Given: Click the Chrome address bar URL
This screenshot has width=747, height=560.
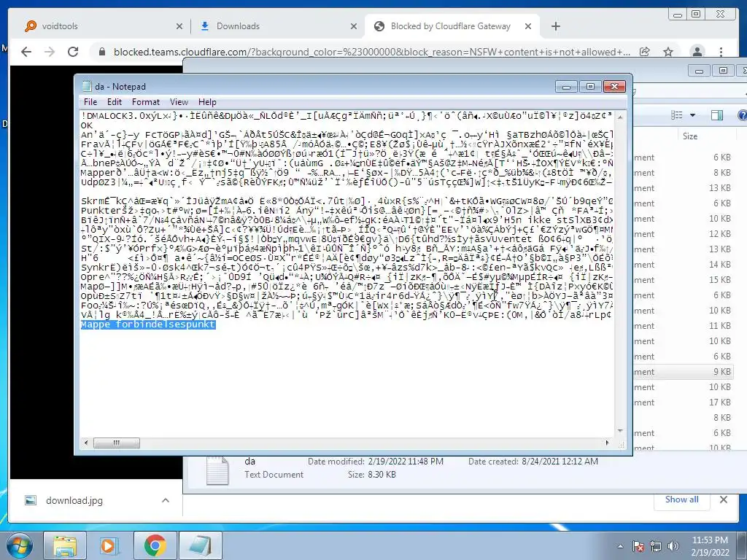Looking at the screenshot, I should (371, 52).
